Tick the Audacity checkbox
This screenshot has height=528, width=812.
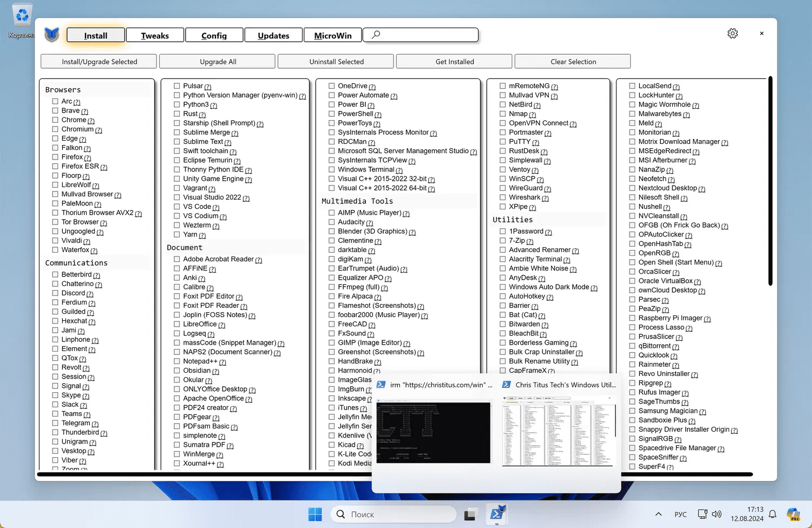point(332,222)
